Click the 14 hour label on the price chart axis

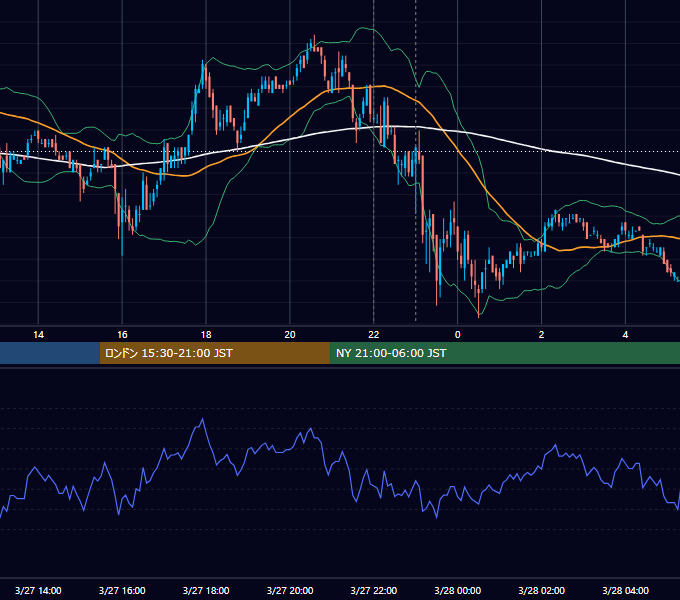(x=38, y=335)
